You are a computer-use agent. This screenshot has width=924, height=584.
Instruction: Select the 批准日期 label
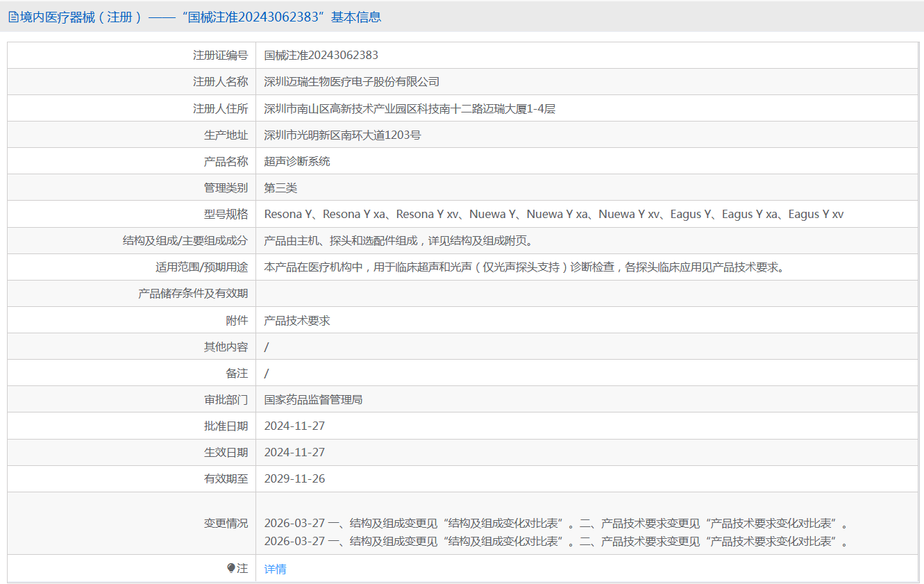(x=226, y=426)
